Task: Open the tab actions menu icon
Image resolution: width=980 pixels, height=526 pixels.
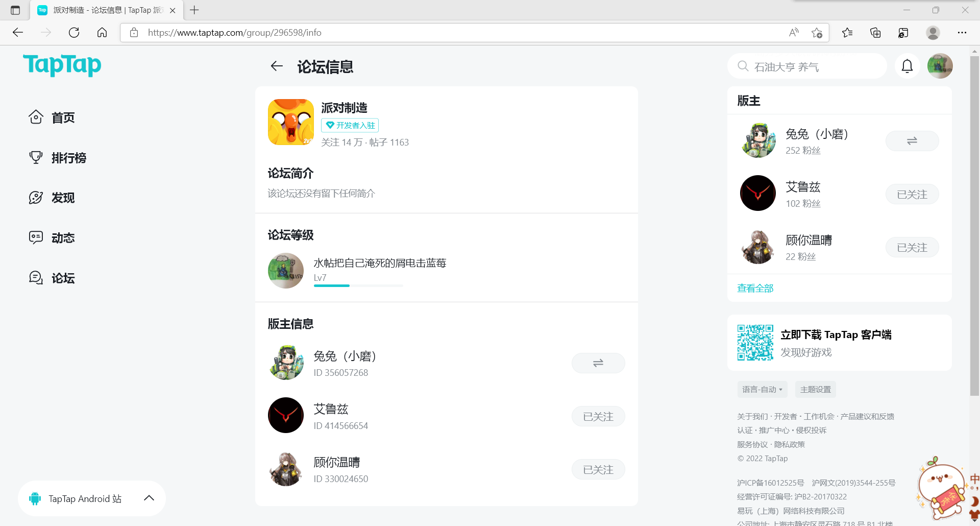Action: click(15, 10)
